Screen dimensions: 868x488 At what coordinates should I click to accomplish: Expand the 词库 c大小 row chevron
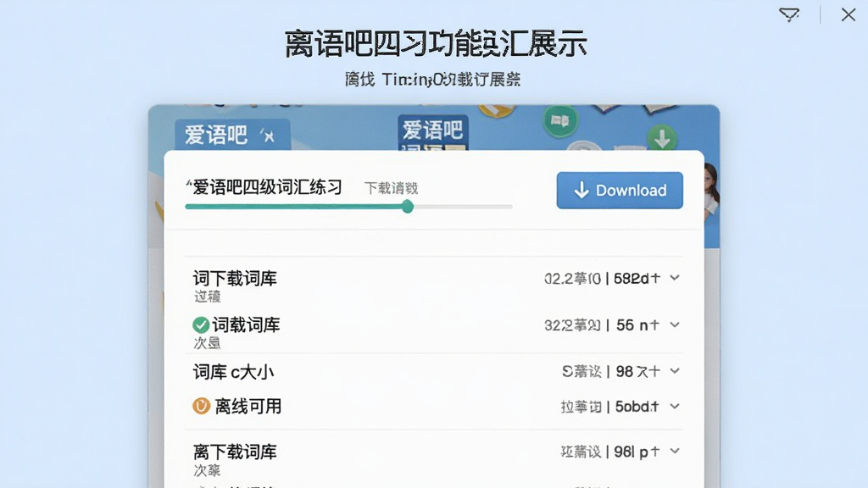tap(674, 371)
